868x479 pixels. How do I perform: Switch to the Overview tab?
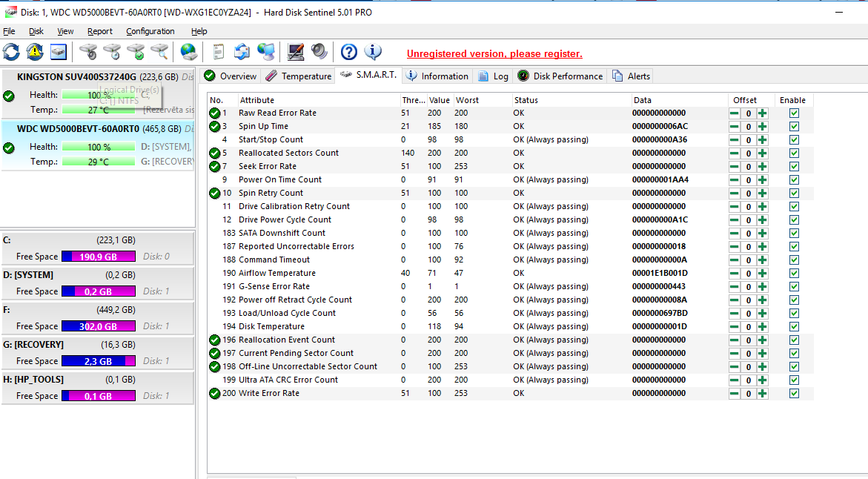tap(230, 76)
